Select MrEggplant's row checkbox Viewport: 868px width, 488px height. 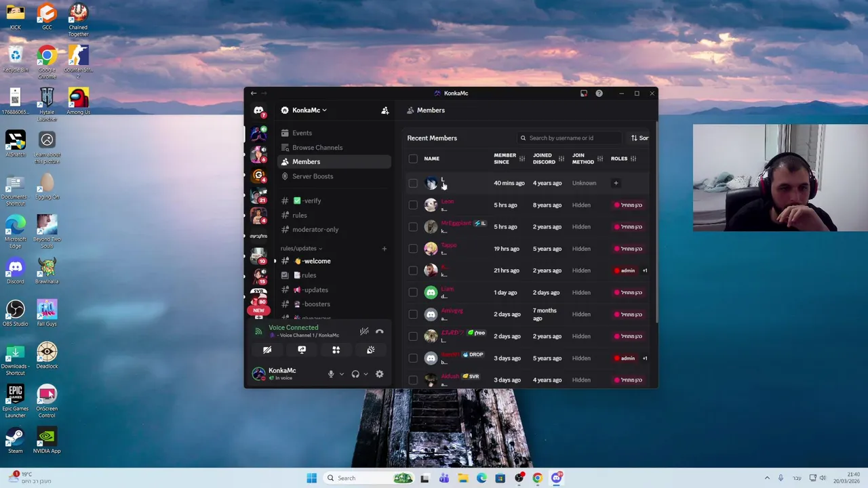413,226
